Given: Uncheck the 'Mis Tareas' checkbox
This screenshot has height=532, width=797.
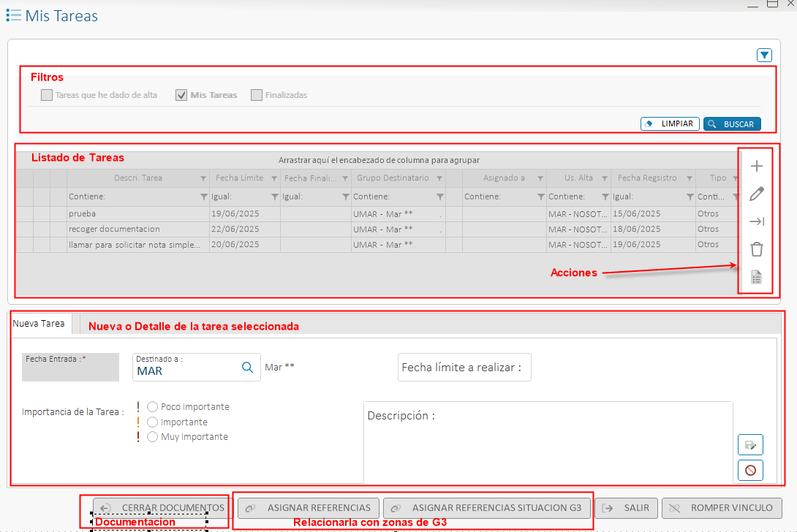Looking at the screenshot, I should [182, 95].
